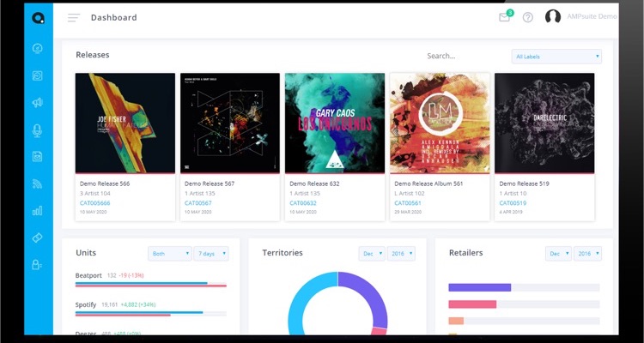Image resolution: width=644 pixels, height=343 pixels.
Task: Click the Retailers panel heading
Action: coord(466,253)
